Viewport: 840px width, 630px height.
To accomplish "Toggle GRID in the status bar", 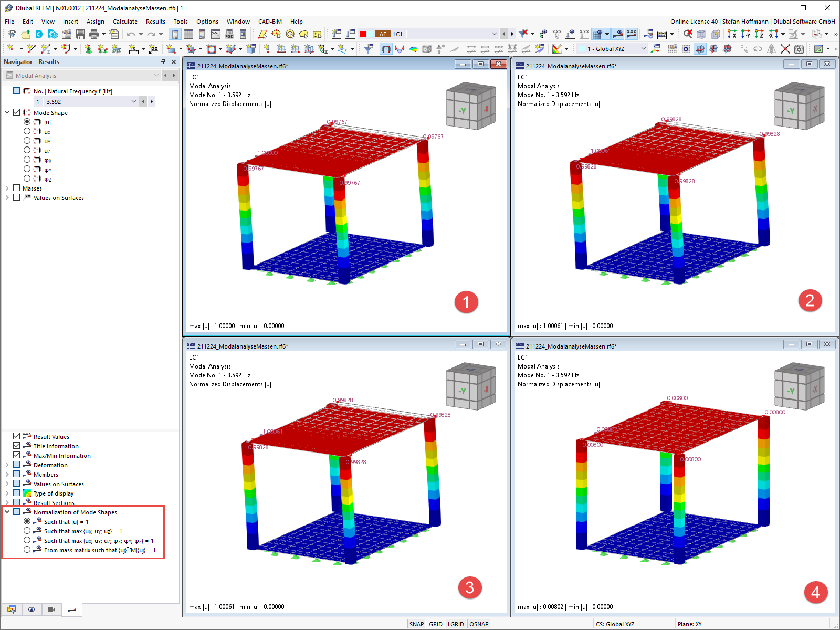I will click(x=436, y=624).
